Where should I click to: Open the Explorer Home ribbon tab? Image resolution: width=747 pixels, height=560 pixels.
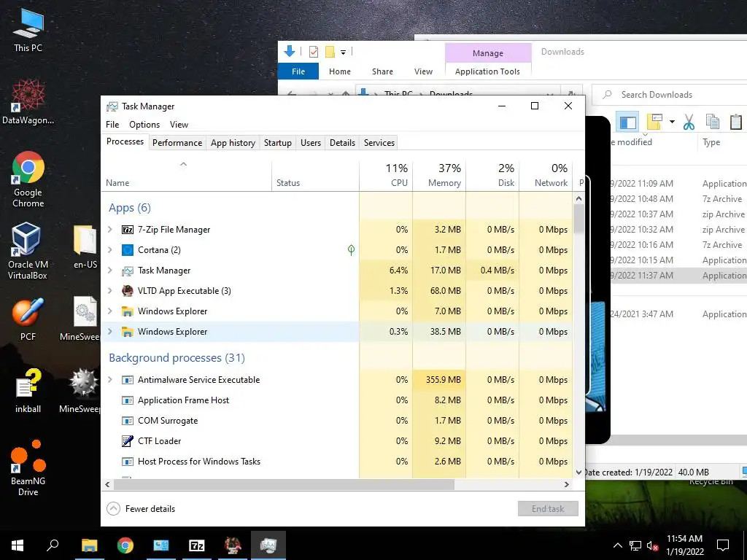(x=340, y=71)
